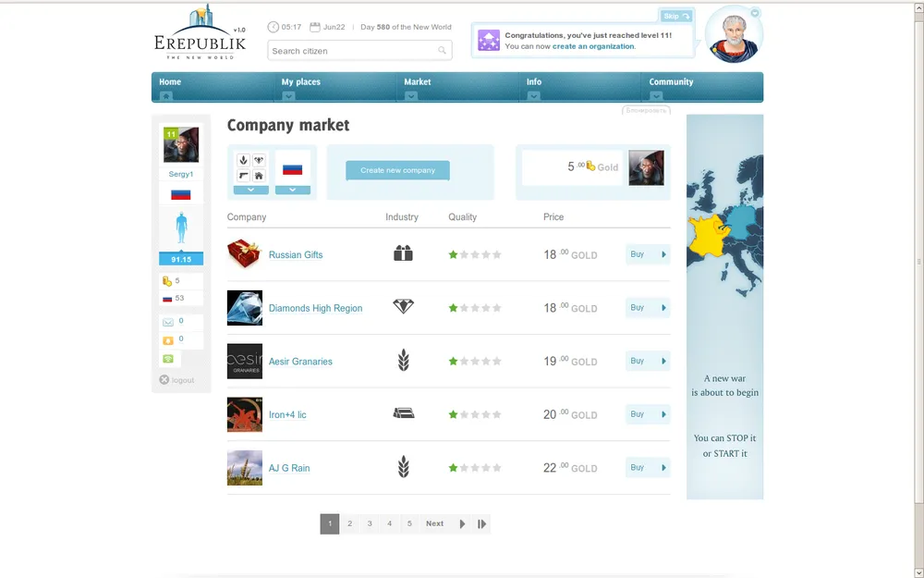Go to page 2
This screenshot has height=578, width=924.
pyautogui.click(x=349, y=523)
